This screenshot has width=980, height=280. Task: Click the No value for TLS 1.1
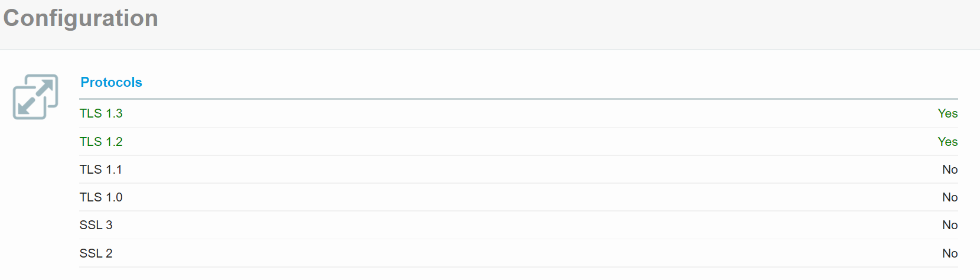[x=950, y=170]
